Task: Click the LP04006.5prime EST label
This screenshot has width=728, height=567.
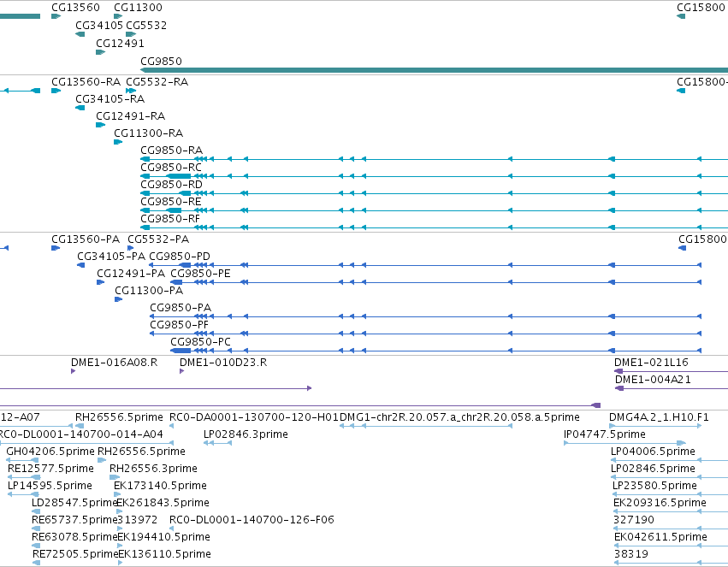Action: [x=653, y=452]
